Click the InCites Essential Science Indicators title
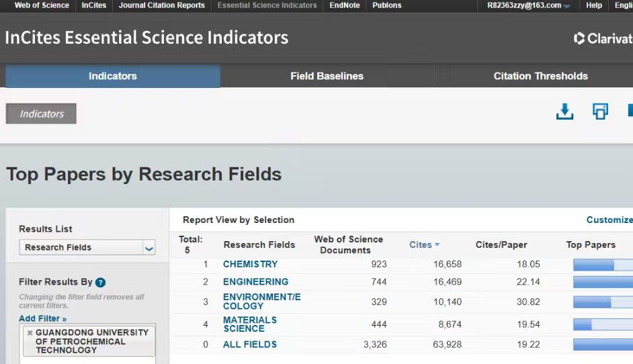 click(146, 38)
